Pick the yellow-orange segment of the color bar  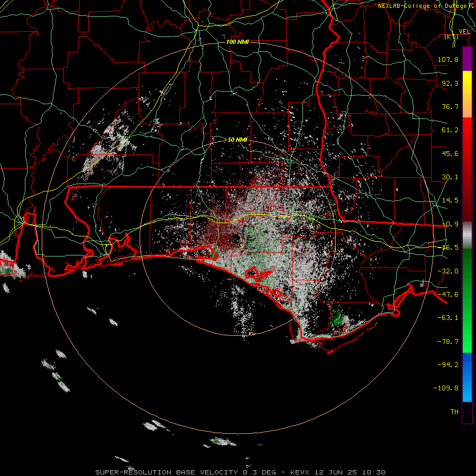(467, 94)
